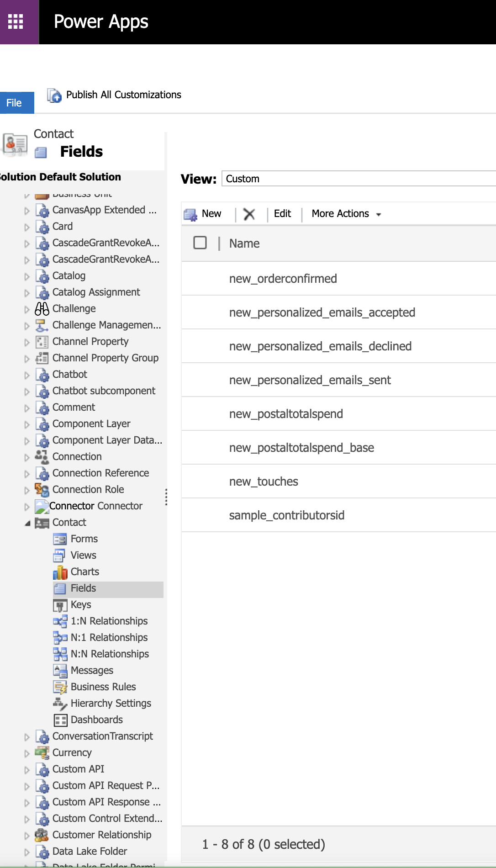Open the Power Apps app launcher waffle
Screen dimensions: 496x868
click(x=16, y=21)
